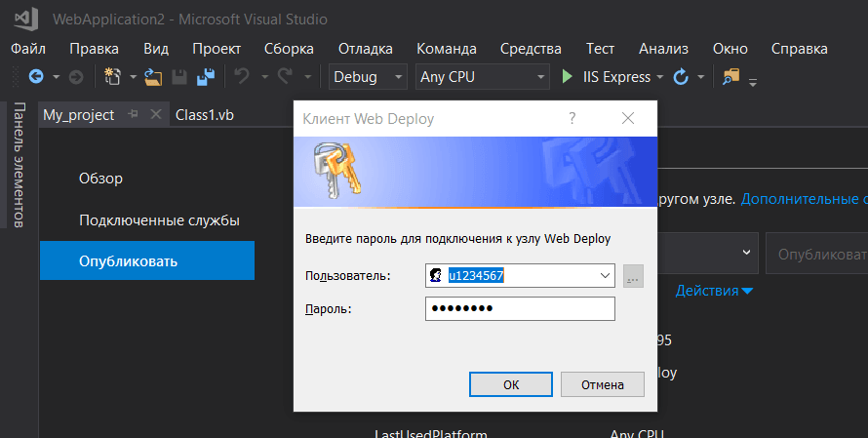The height and width of the screenshot is (438, 868).
Task: Open the Сборка menu
Action: click(x=289, y=49)
